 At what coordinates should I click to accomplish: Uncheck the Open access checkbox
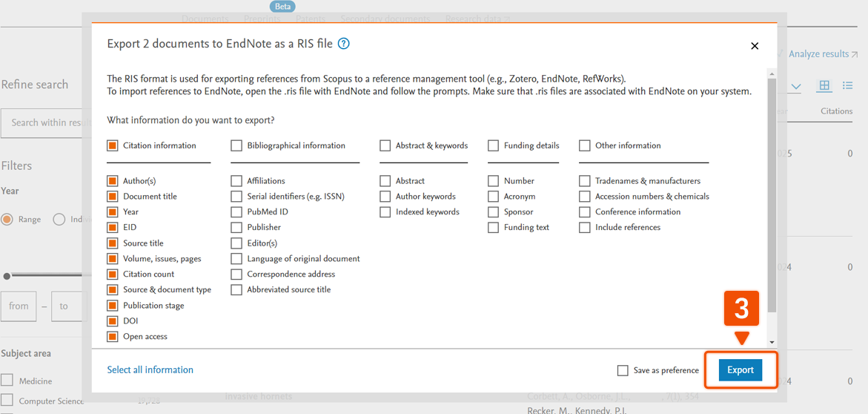click(x=113, y=336)
